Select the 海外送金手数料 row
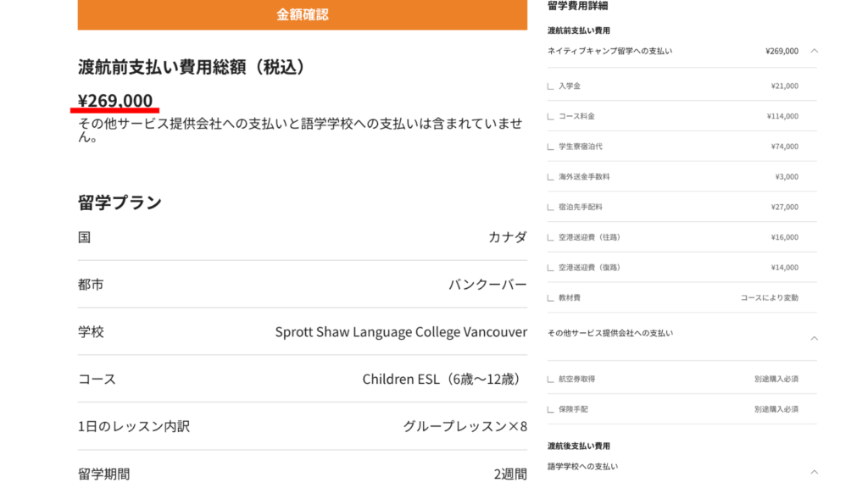This screenshot has width=868, height=488. click(678, 175)
